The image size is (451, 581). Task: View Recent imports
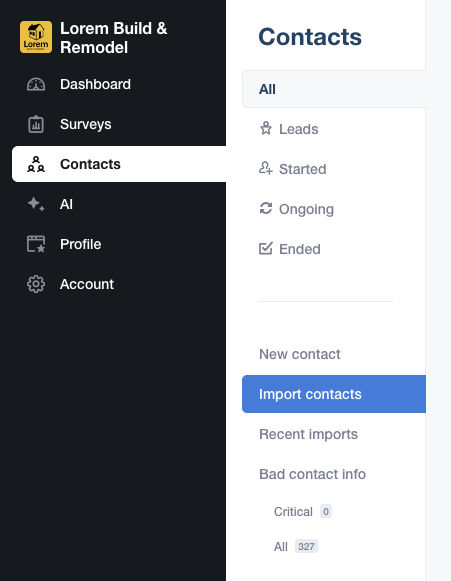tap(308, 434)
